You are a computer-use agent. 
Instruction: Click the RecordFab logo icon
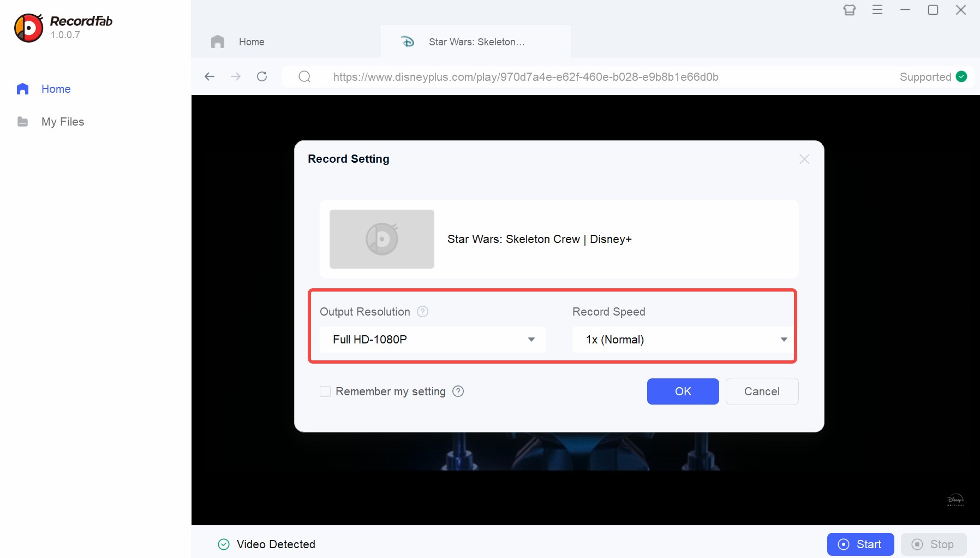point(29,28)
